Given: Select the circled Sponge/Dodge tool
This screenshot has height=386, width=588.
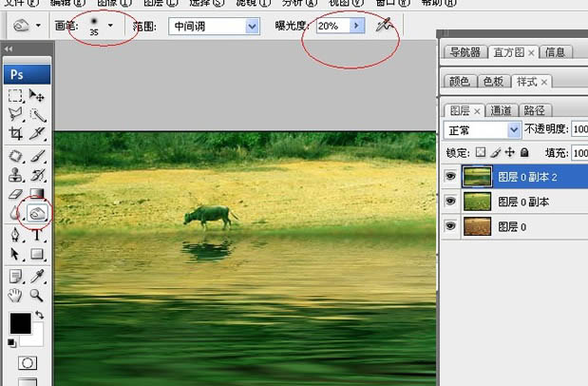Looking at the screenshot, I should [37, 214].
